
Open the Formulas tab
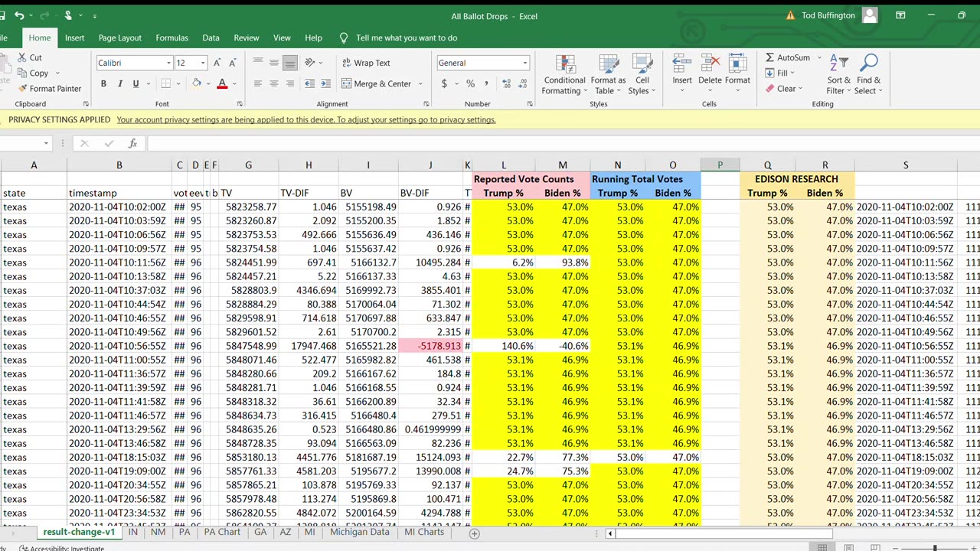point(171,37)
